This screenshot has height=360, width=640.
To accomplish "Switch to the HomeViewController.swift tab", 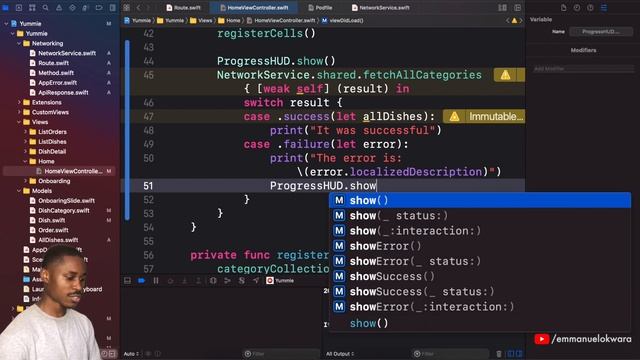I will pos(254,8).
